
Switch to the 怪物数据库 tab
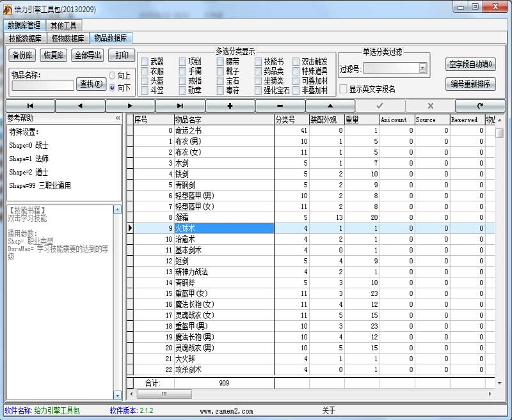[x=69, y=38]
